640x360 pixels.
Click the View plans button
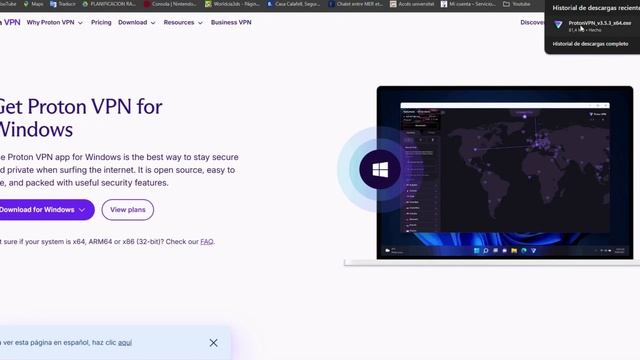click(x=128, y=210)
